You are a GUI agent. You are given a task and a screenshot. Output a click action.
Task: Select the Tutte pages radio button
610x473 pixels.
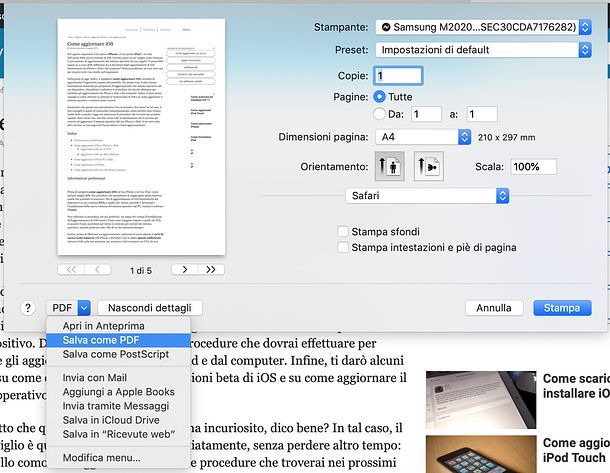[379, 96]
